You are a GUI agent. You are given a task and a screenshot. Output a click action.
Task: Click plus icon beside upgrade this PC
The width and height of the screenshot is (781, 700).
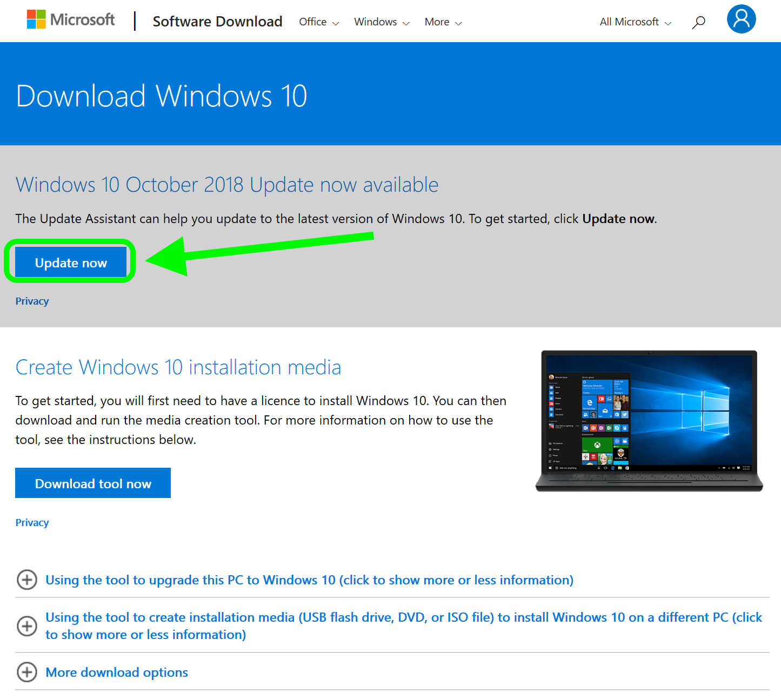[x=27, y=580]
